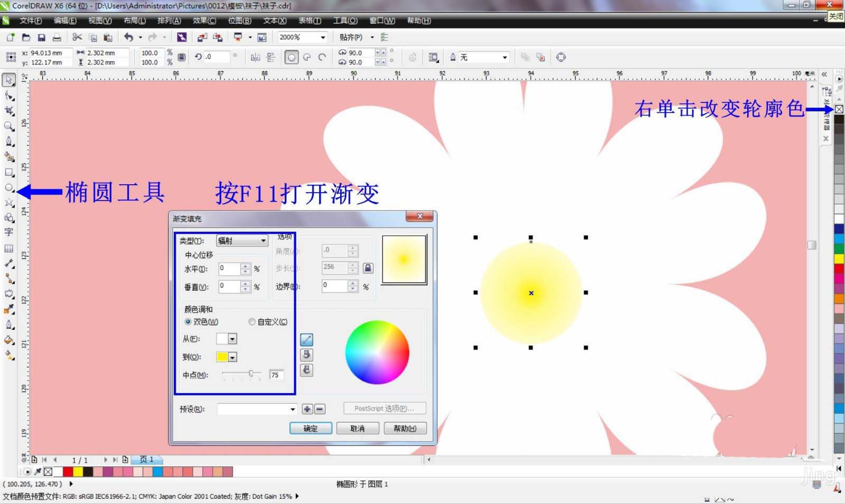Select the Rectangle tool
Viewport: 845px width, 504px height.
point(8,172)
